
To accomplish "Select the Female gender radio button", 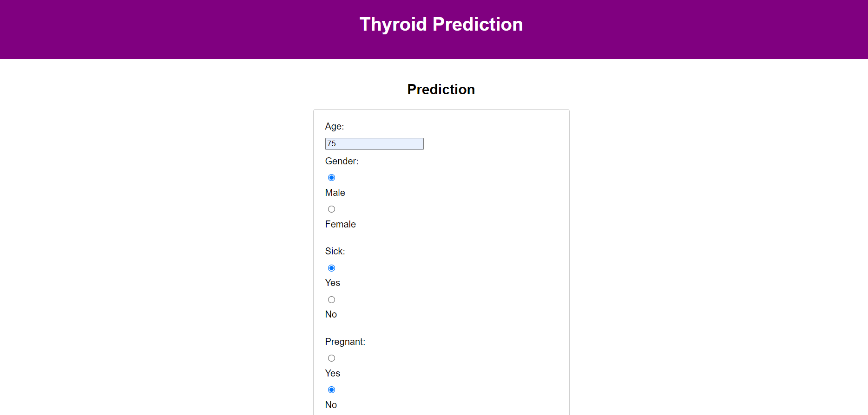I will coord(331,209).
